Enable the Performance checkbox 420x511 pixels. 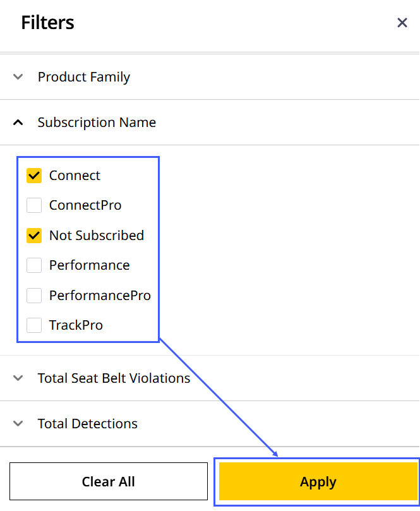(34, 265)
